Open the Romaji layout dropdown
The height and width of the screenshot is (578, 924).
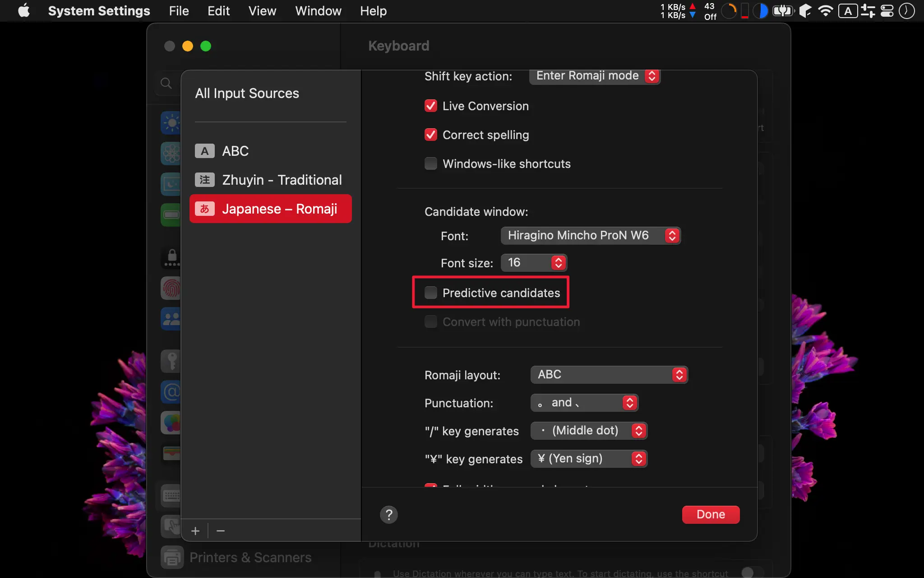pos(609,374)
